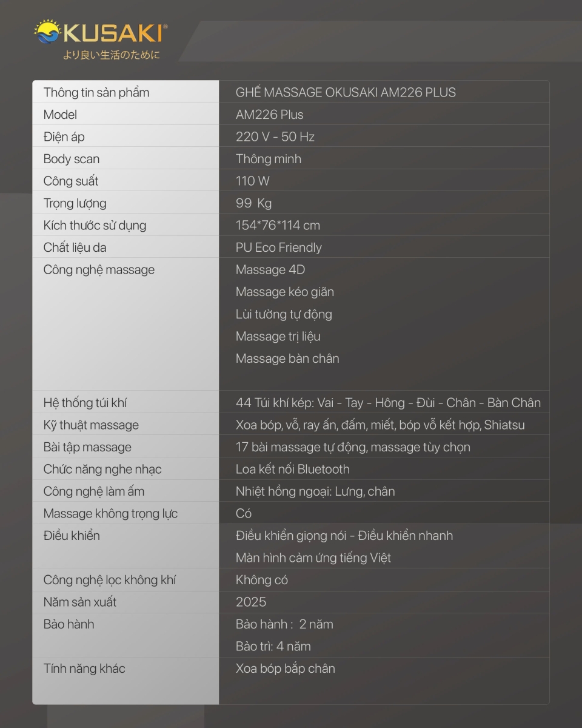Viewport: 582px width, 728px height.
Task: Click the '110 W' power value
Action: click(x=253, y=181)
